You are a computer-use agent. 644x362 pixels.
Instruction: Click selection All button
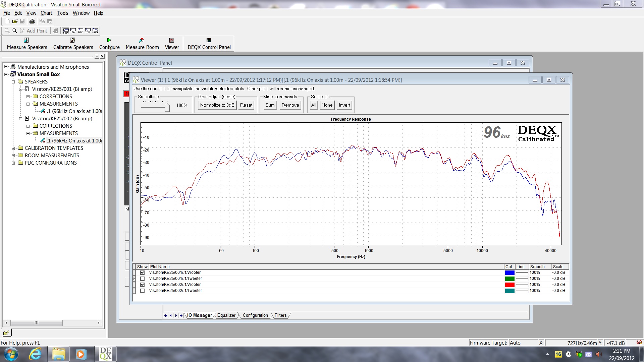314,105
